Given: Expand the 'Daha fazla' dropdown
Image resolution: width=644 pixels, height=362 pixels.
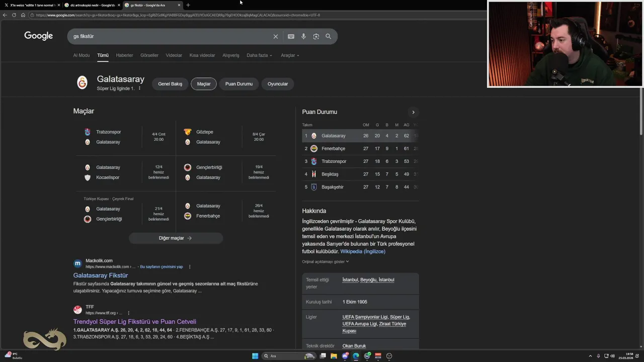Looking at the screenshot, I should click(259, 55).
